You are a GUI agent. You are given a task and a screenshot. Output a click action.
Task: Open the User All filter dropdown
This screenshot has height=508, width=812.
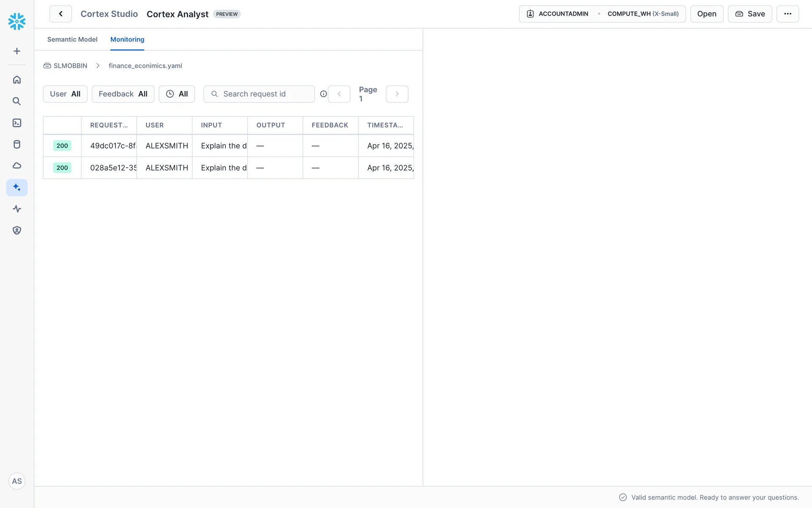(65, 94)
